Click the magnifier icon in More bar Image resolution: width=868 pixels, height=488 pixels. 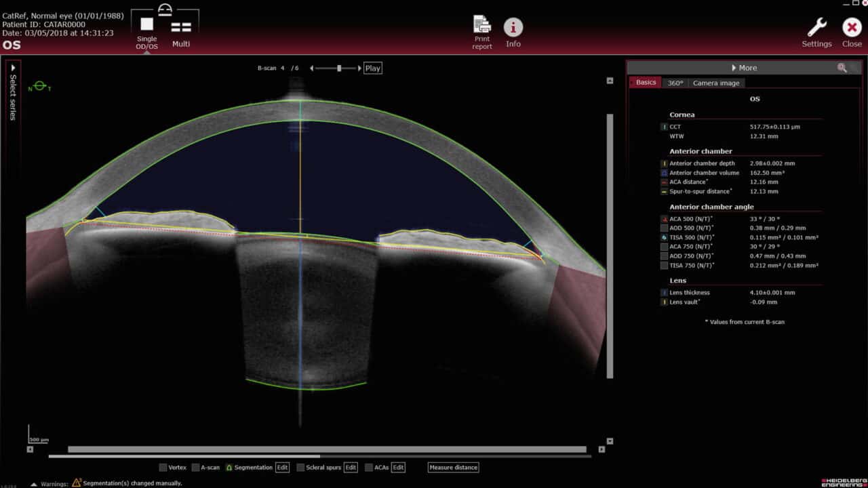point(842,68)
